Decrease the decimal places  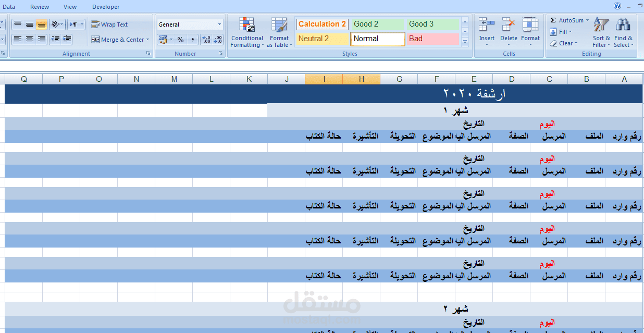click(x=218, y=40)
